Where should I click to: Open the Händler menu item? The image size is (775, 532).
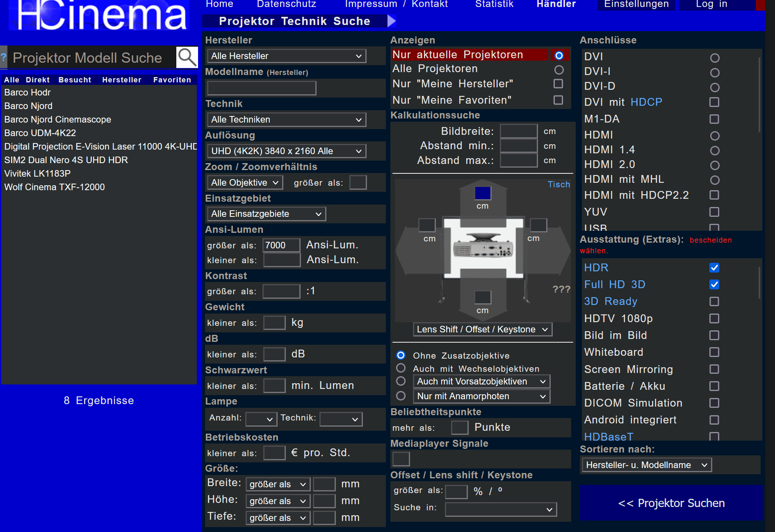[556, 4]
